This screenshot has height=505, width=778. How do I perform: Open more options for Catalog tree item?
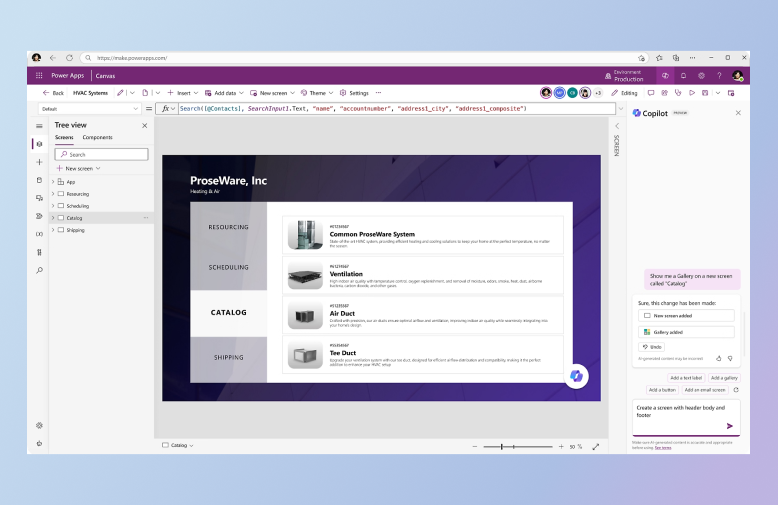pyautogui.click(x=146, y=217)
